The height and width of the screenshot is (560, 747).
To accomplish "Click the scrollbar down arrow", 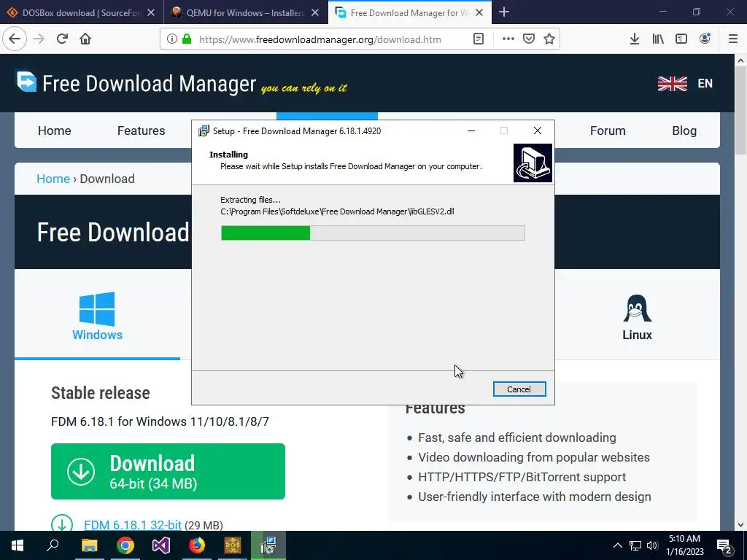I will click(740, 525).
